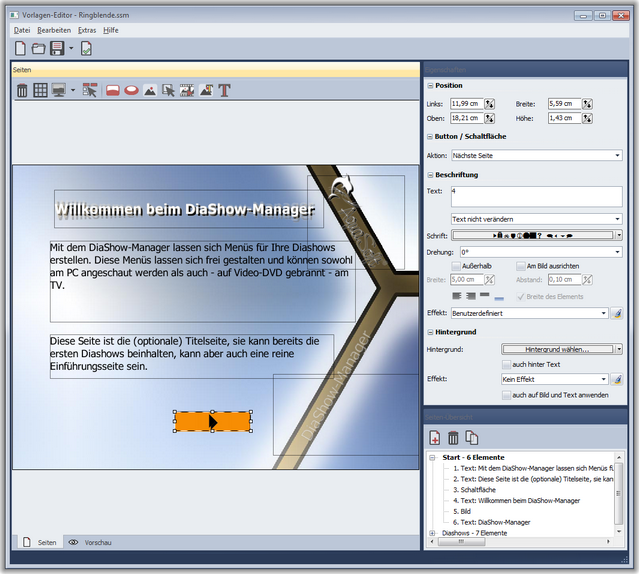The image size is (639, 574).
Task: Click the save (floppy disk) icon
Action: 57,48
